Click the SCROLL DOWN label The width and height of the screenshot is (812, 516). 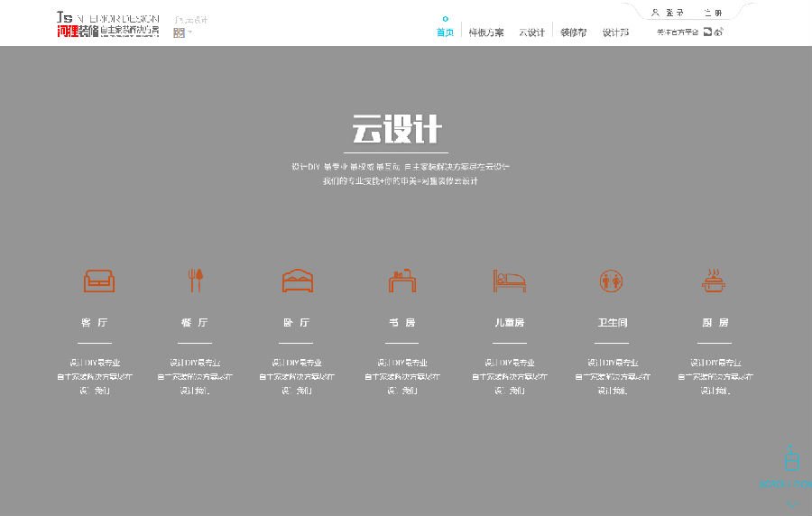pyautogui.click(x=785, y=484)
